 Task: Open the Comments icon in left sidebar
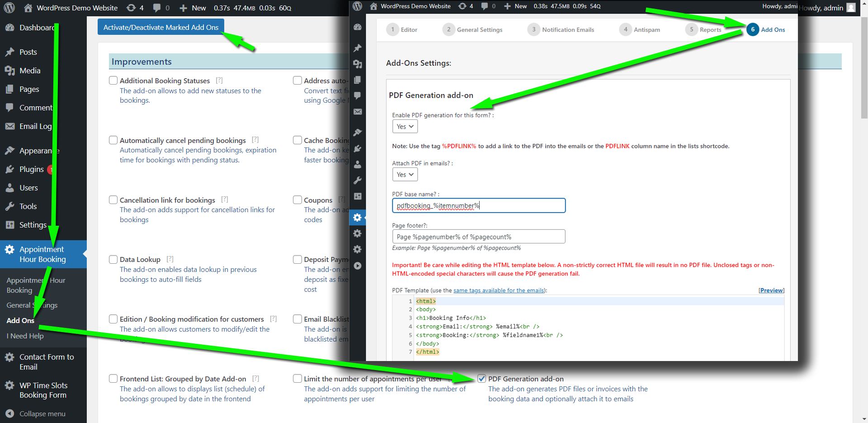click(x=10, y=108)
